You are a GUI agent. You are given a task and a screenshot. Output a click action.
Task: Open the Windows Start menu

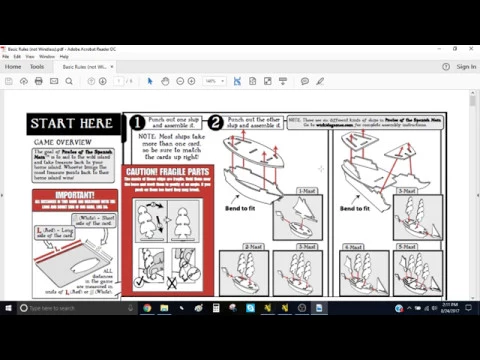click(8, 308)
